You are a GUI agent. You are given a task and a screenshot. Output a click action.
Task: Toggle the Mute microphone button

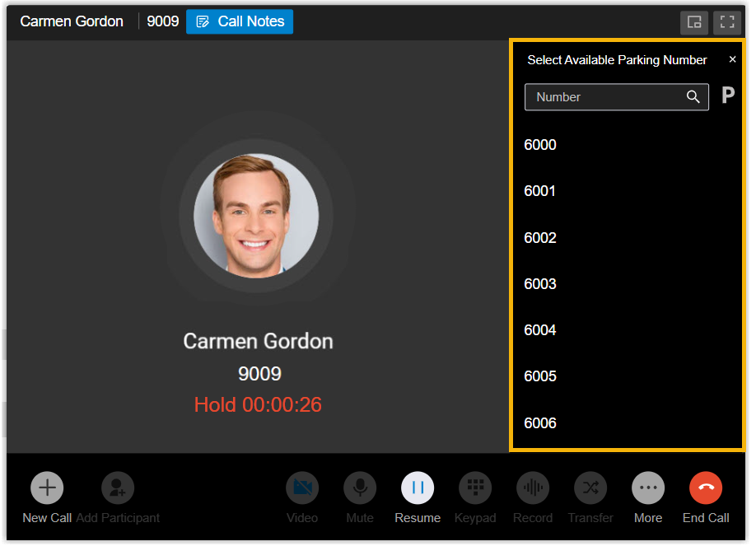tap(360, 488)
